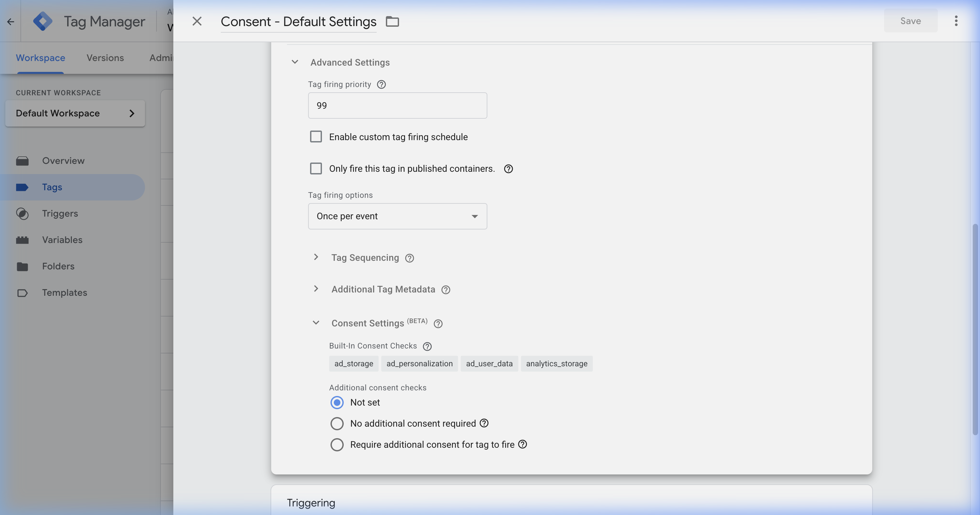
Task: Select the Templates sidebar icon
Action: click(23, 292)
